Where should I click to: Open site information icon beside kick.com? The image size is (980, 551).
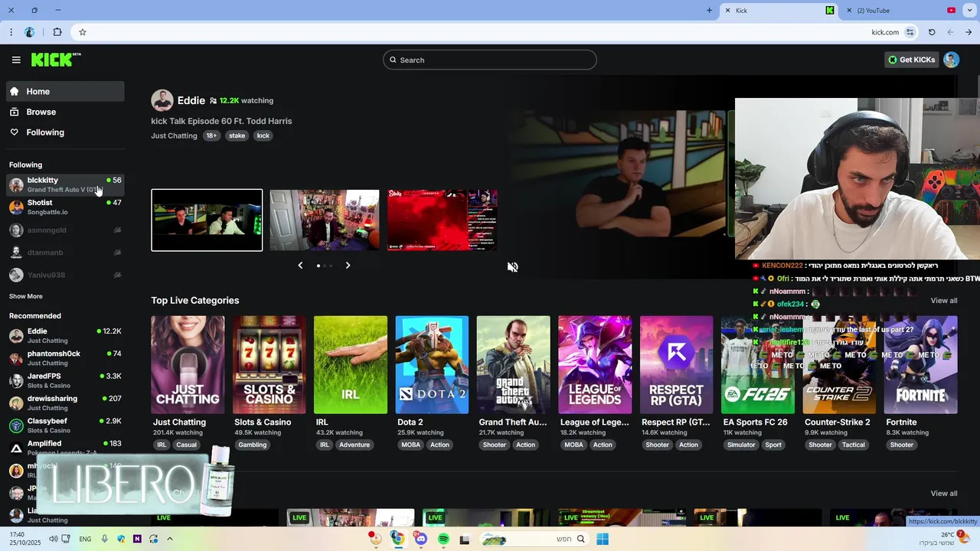(x=910, y=32)
